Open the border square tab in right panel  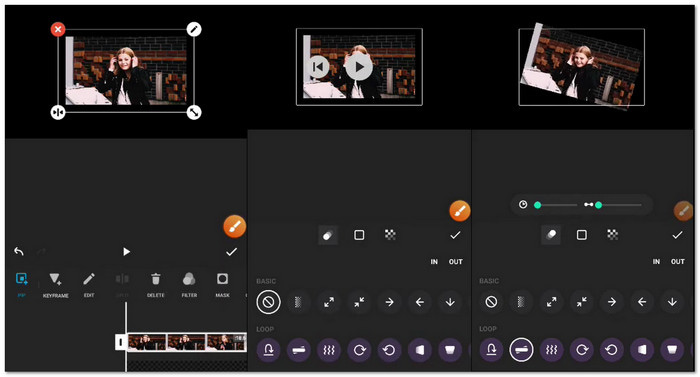[x=581, y=235]
